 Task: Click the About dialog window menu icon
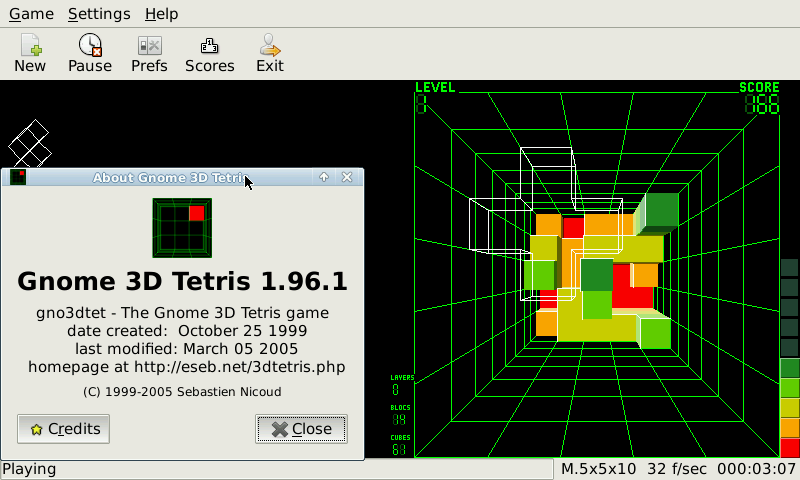tap(18, 177)
